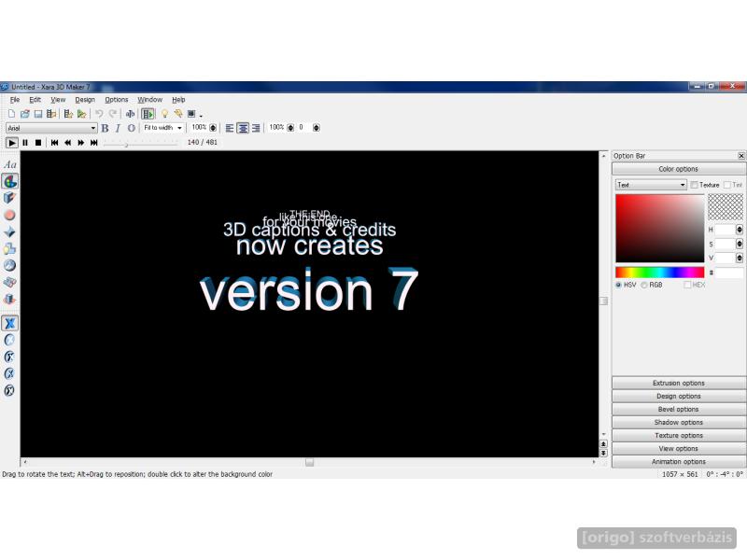This screenshot has height=560, width=747.
Task: Tick the HEX checkbox
Action: (x=687, y=285)
